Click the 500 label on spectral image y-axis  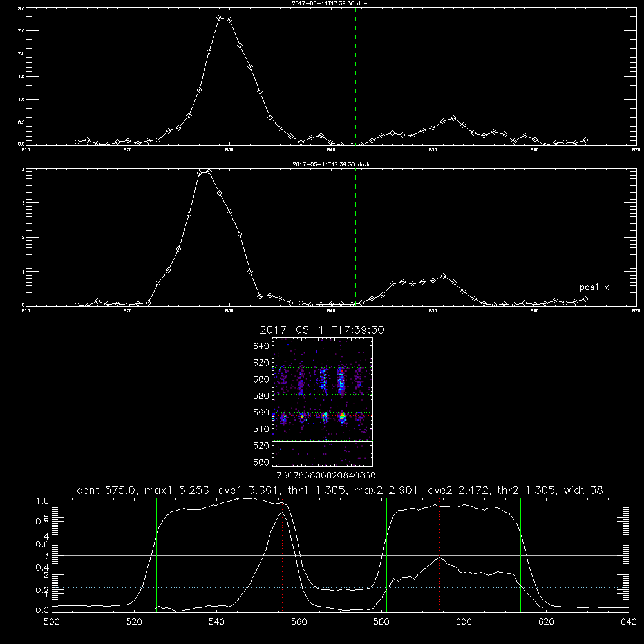[x=261, y=462]
